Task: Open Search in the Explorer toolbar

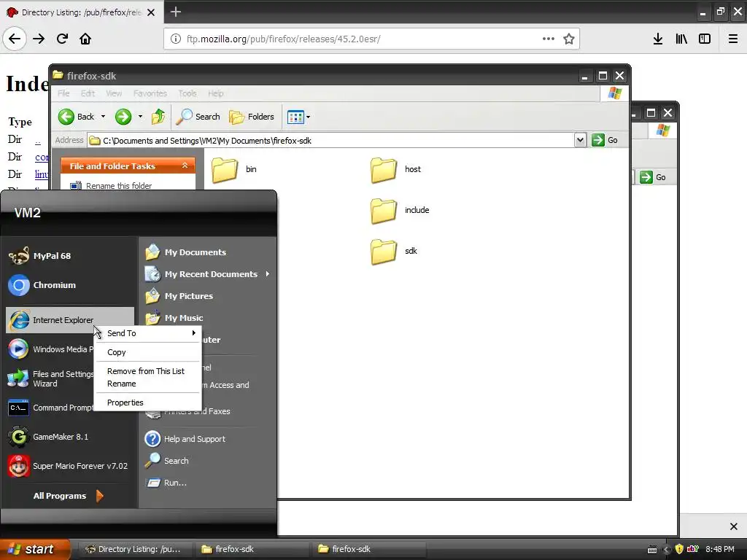Action: pos(198,117)
